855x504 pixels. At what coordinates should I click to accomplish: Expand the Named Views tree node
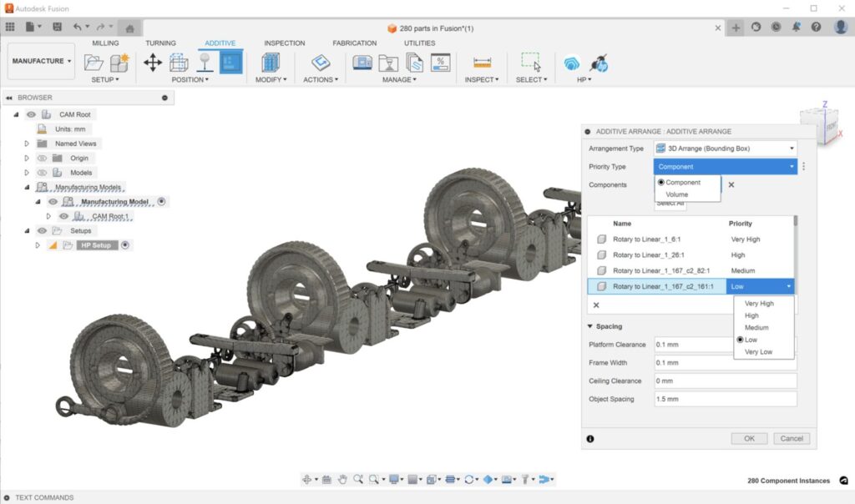pos(27,144)
